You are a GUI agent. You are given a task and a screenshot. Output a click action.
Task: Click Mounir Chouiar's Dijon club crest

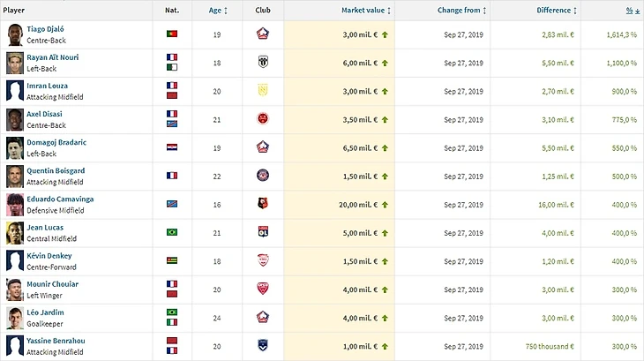262,289
